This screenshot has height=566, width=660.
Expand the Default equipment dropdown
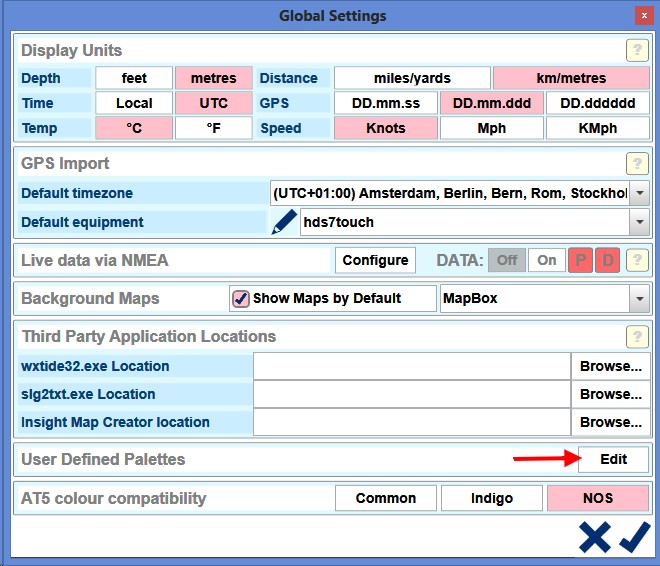tap(639, 222)
